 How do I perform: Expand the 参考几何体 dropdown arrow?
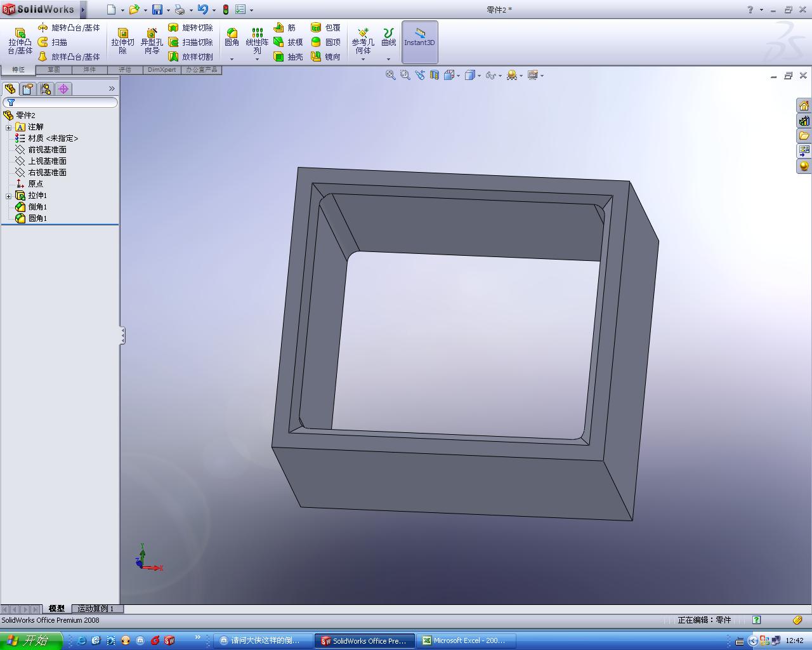tap(363, 59)
